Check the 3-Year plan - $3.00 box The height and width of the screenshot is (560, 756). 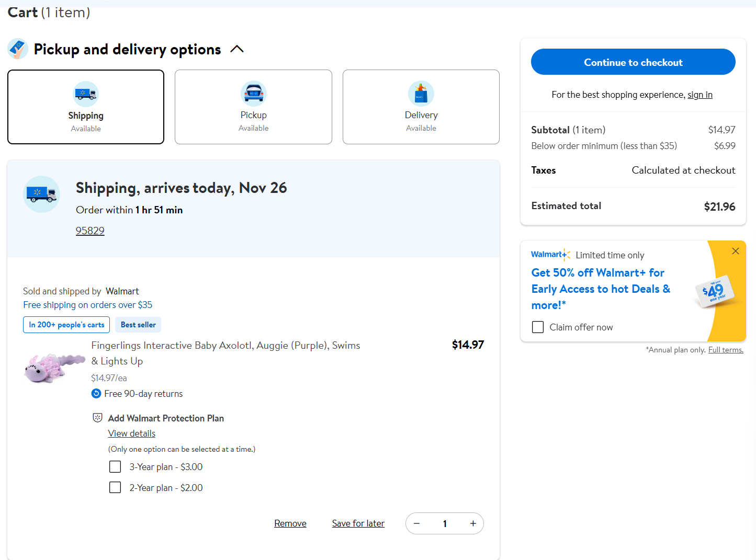click(x=115, y=466)
